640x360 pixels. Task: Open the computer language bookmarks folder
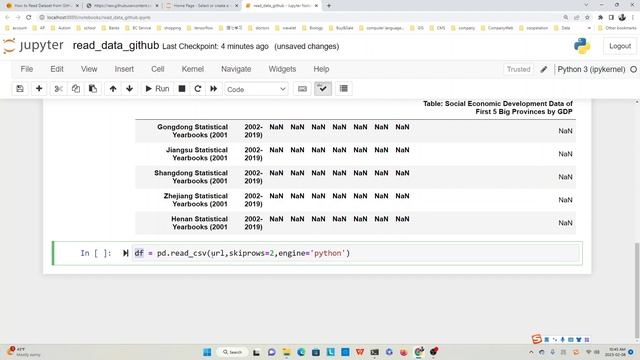(x=381, y=28)
